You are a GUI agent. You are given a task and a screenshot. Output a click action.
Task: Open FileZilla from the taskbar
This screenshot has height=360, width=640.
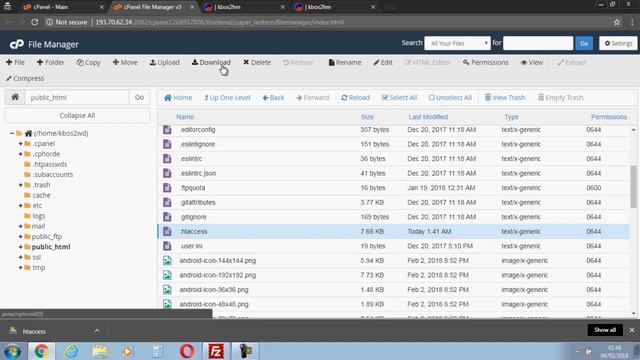coord(216,351)
